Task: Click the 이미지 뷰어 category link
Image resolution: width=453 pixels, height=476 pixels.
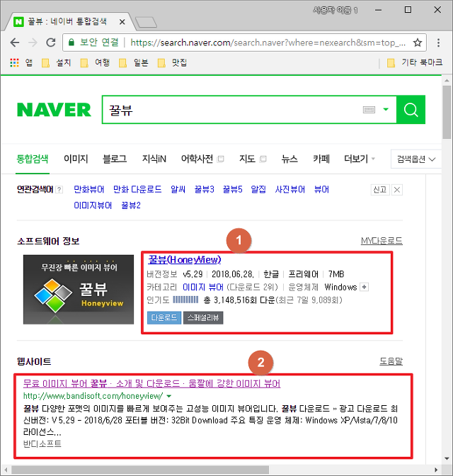Action: click(x=203, y=287)
